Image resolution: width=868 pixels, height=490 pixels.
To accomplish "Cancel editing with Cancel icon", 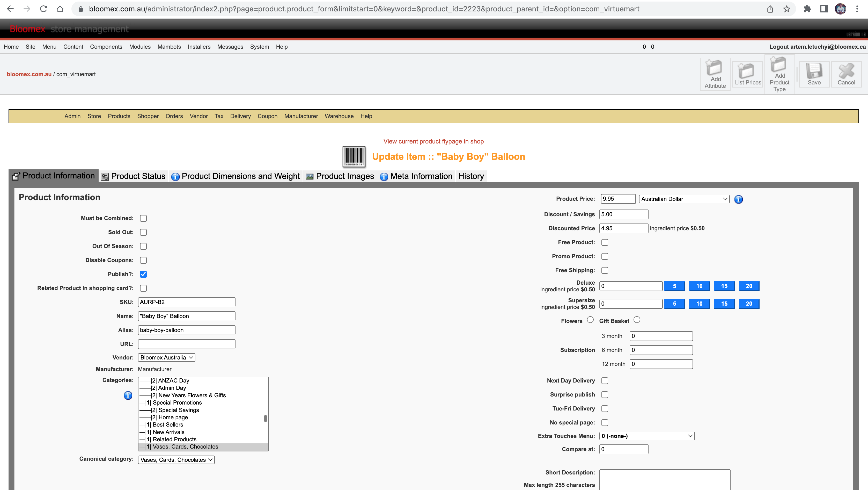I will pos(846,74).
